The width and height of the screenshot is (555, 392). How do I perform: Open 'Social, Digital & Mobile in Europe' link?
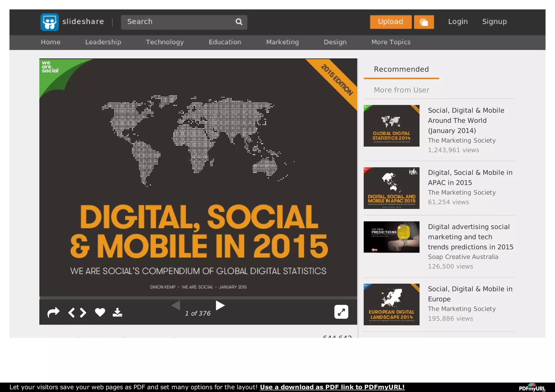pyautogui.click(x=470, y=294)
